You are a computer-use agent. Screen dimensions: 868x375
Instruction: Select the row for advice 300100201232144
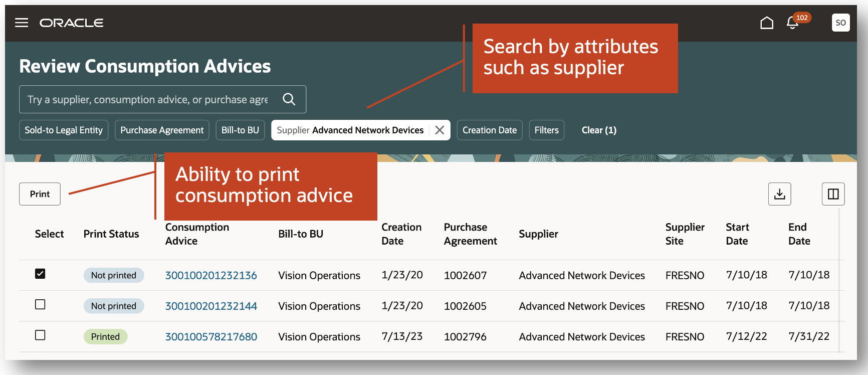(40, 304)
